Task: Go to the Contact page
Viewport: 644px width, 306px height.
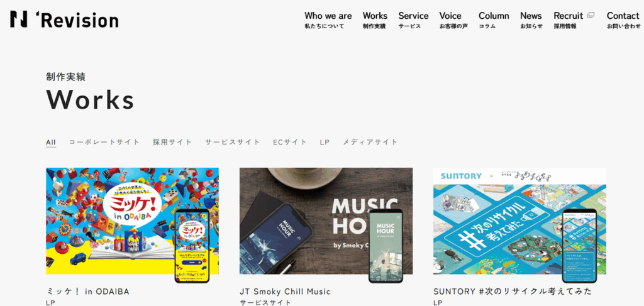Action: (623, 20)
